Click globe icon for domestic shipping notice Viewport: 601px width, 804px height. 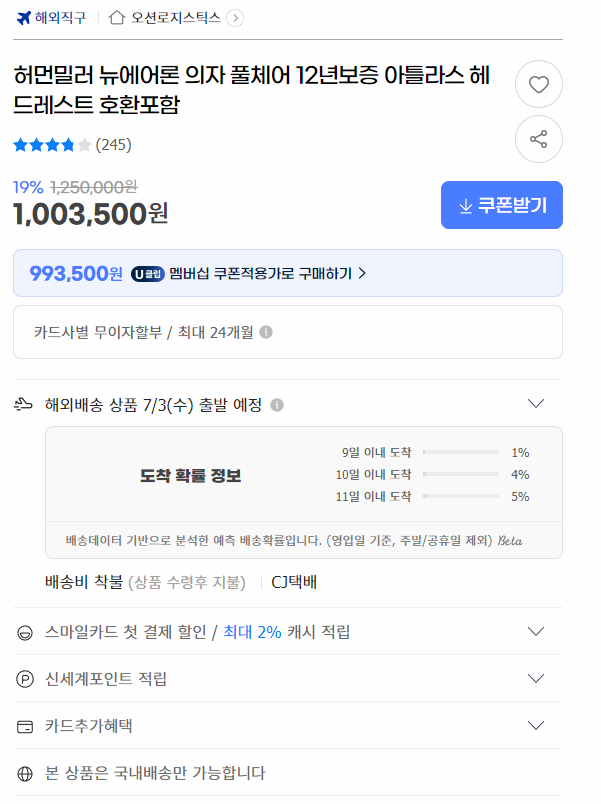point(25,773)
